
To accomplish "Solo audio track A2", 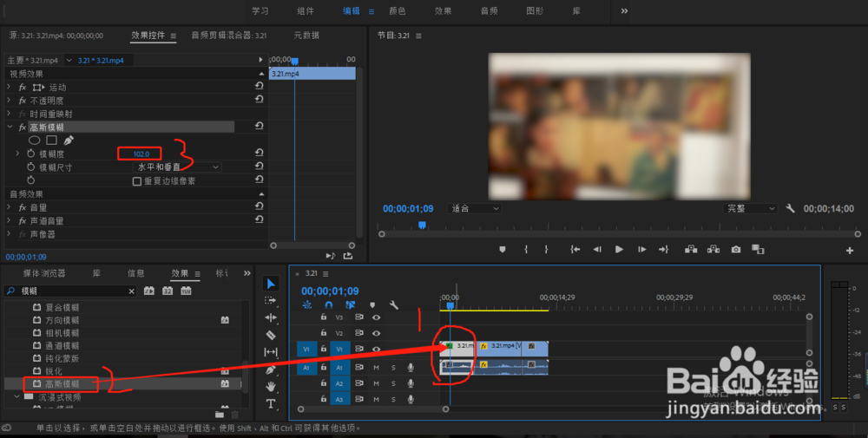I will (393, 383).
